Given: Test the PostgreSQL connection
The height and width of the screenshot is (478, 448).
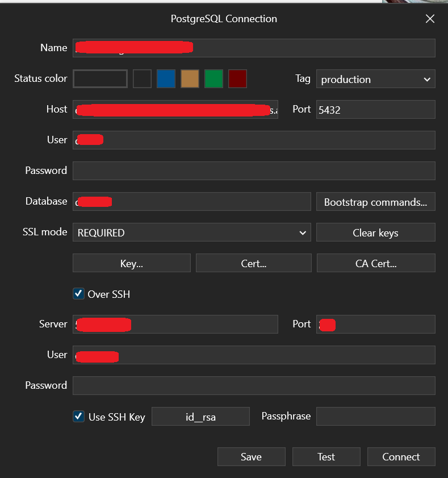Looking at the screenshot, I should coord(326,456).
